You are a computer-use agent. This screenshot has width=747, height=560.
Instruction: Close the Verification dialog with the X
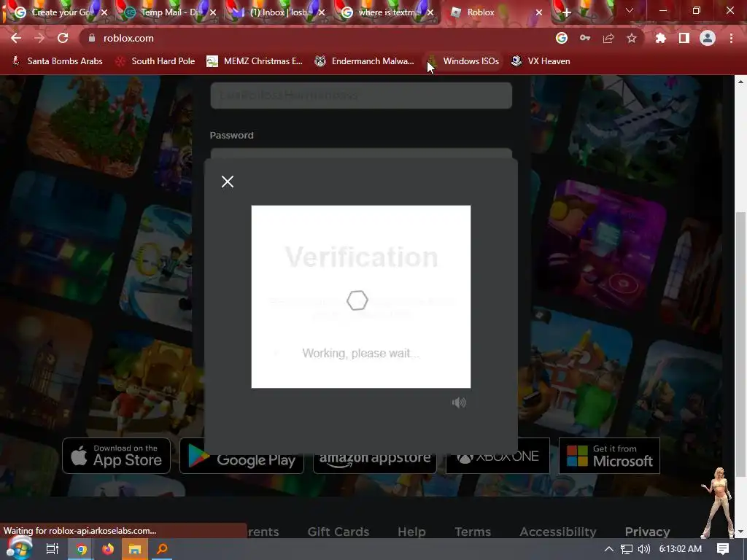228,182
